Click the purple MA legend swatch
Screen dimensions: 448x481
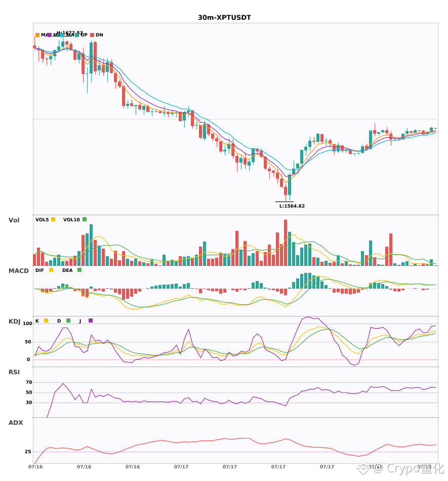[x=50, y=35]
